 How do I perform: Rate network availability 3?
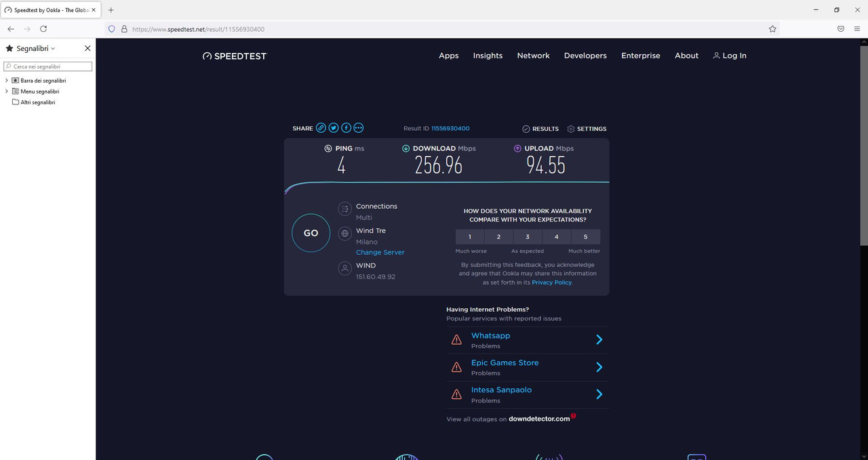click(528, 236)
